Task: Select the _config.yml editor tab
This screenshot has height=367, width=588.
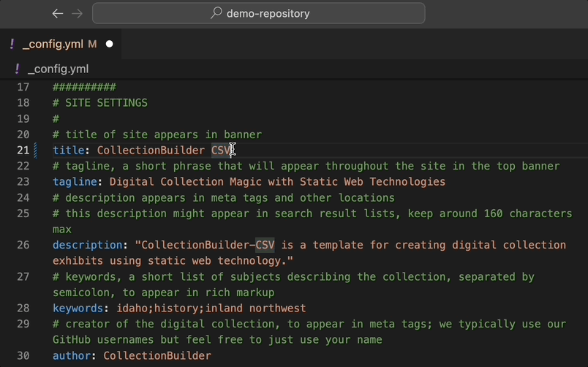Action: pos(61,44)
